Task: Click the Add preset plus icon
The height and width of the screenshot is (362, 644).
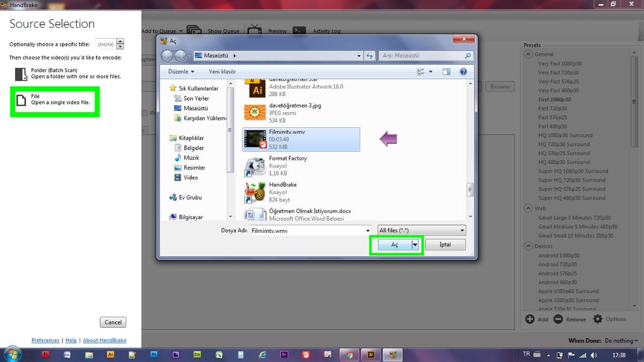Action: coord(530,319)
